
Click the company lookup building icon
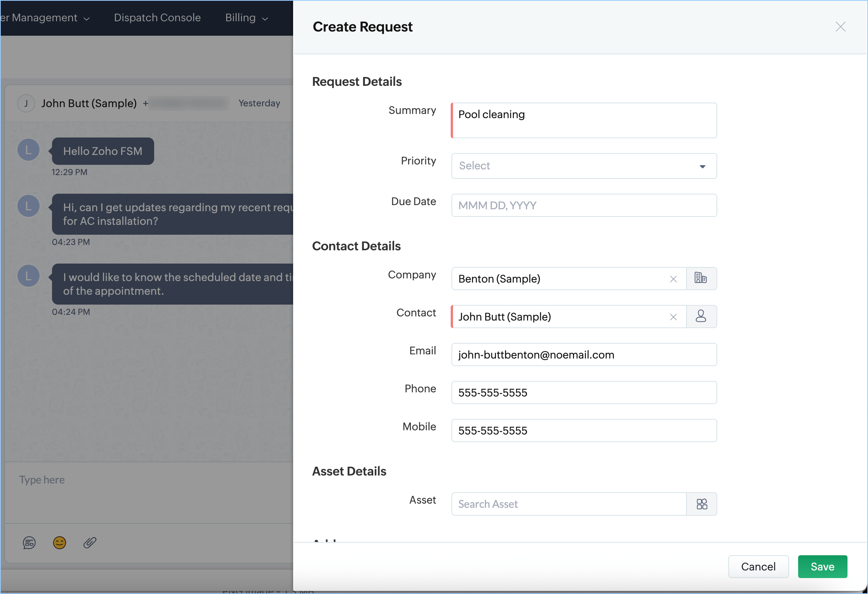(x=701, y=278)
